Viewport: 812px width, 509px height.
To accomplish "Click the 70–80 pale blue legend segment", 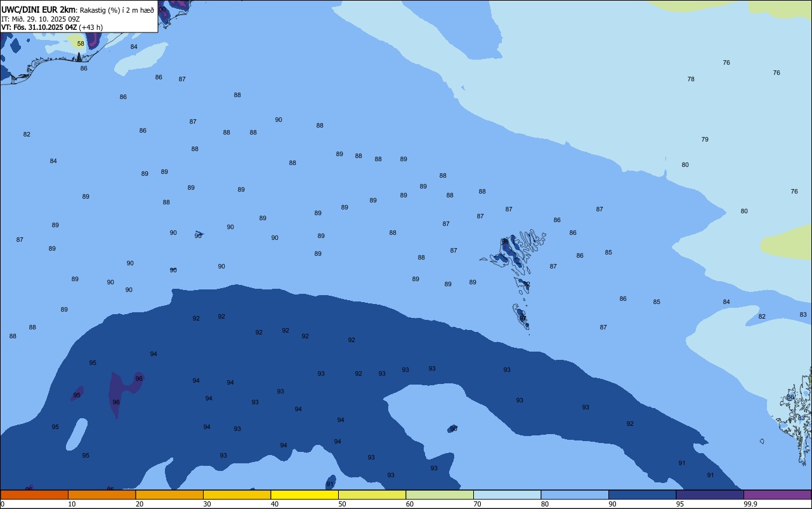I will [507, 494].
